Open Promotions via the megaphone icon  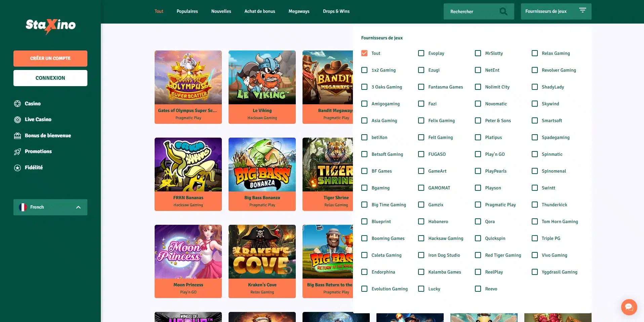(17, 151)
